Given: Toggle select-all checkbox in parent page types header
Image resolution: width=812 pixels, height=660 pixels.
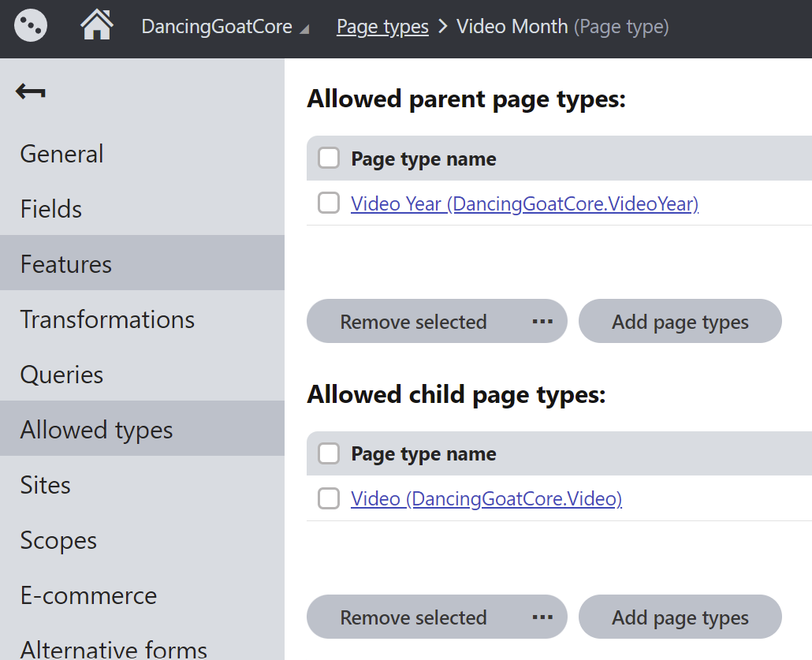Looking at the screenshot, I should coord(329,158).
